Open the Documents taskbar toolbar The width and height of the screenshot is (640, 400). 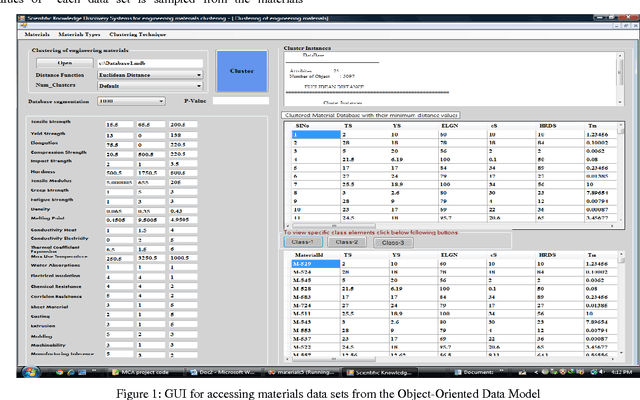474,372
